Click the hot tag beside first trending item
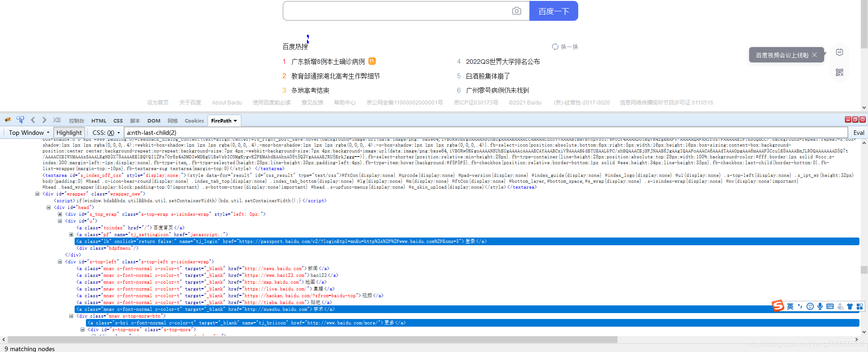The width and height of the screenshot is (868, 352). pos(372,61)
